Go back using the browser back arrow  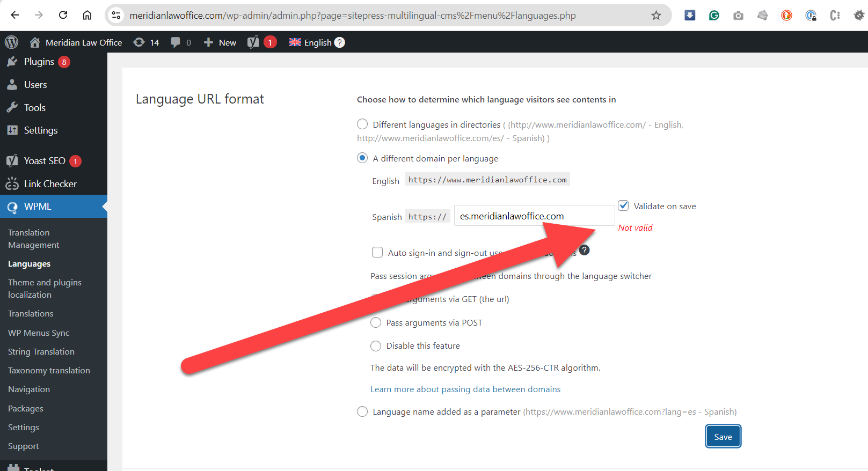click(x=15, y=15)
